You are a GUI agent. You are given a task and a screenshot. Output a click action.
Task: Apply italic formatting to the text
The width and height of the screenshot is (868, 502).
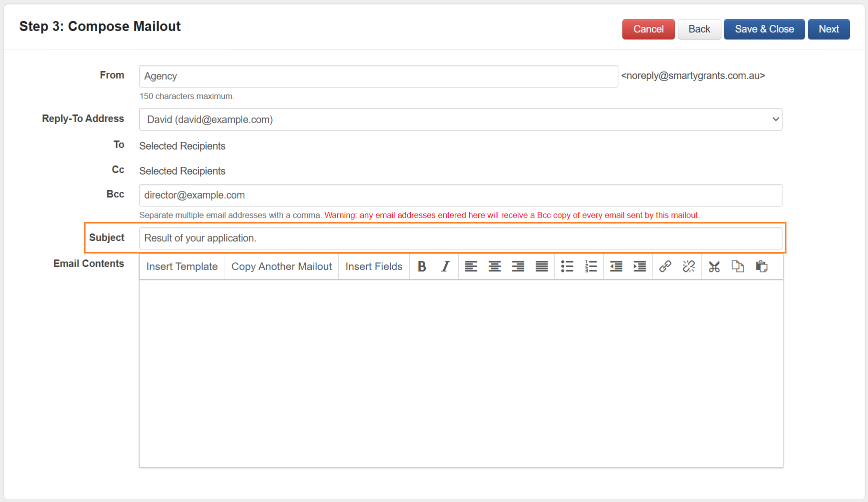(445, 266)
